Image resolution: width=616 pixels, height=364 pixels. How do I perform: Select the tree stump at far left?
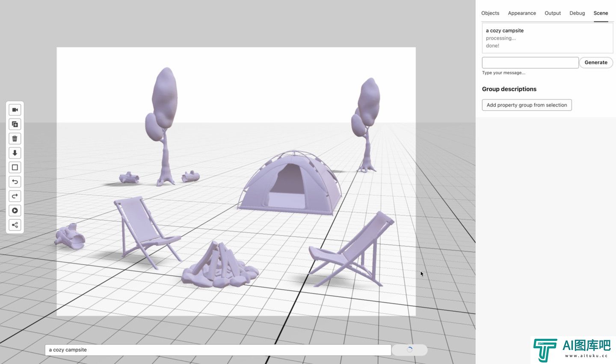coord(70,237)
